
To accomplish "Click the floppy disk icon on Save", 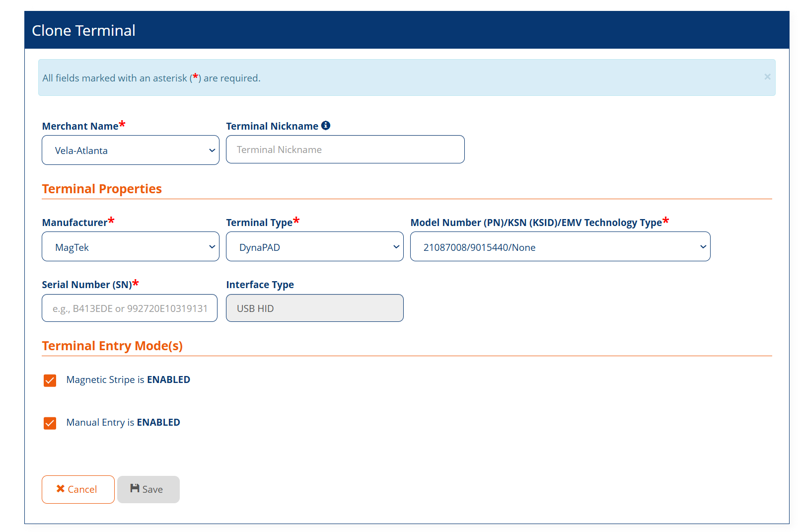I will (135, 489).
